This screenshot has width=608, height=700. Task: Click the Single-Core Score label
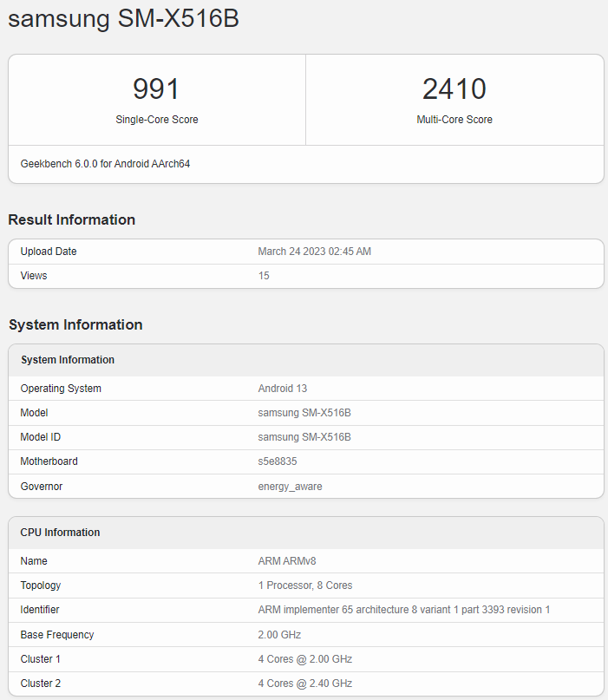pos(157,120)
